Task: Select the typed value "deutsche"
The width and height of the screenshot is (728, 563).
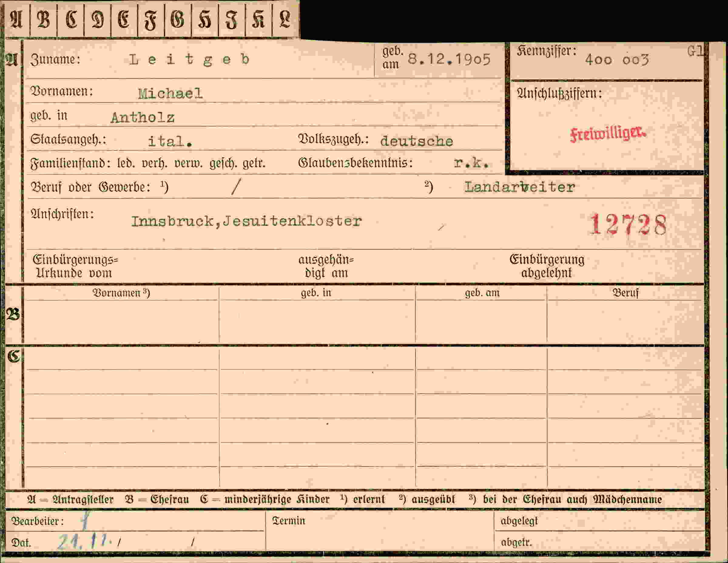Action: [x=417, y=141]
